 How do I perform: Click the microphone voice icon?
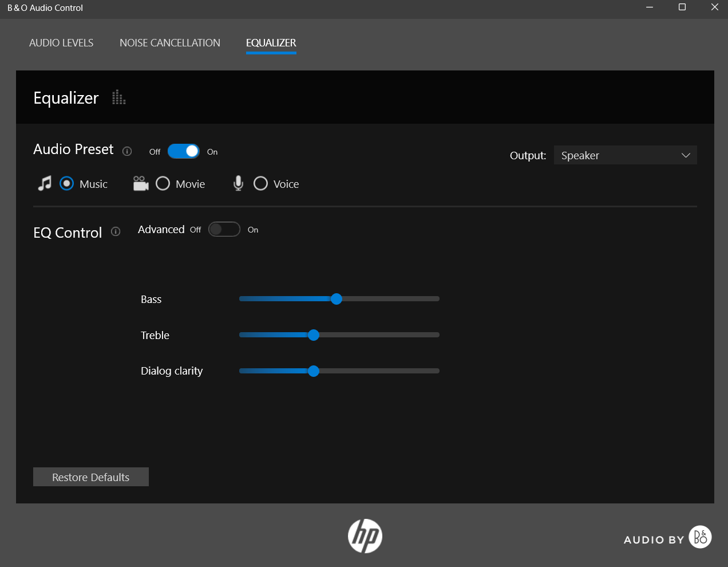coord(238,183)
